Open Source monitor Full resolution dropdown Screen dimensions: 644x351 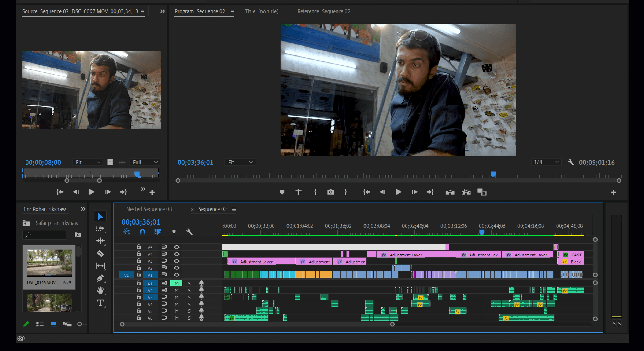[145, 162]
